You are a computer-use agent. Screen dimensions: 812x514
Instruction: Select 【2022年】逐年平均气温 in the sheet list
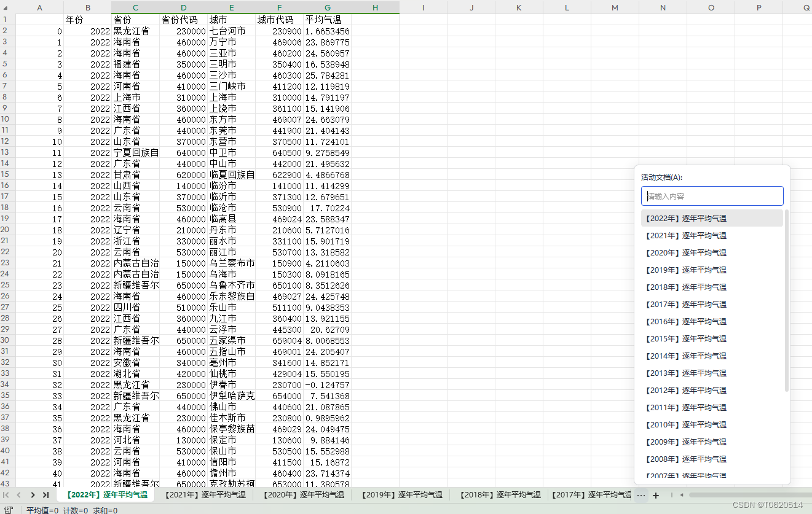click(x=712, y=218)
